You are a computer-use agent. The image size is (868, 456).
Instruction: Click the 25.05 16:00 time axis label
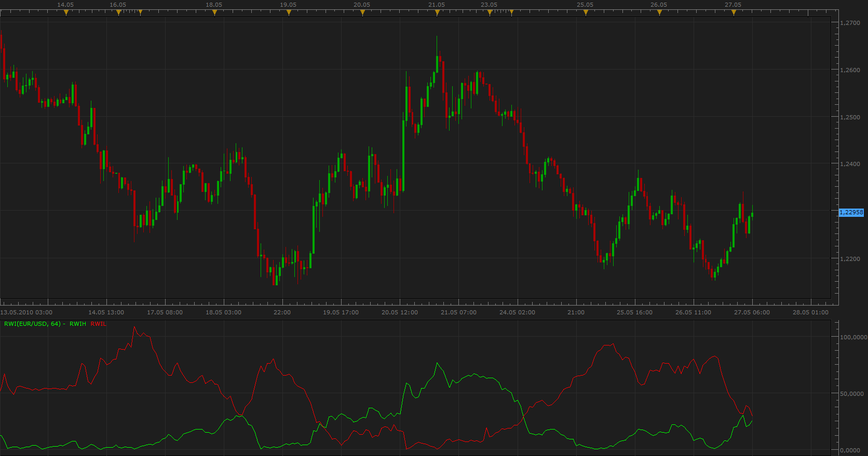[x=634, y=312]
